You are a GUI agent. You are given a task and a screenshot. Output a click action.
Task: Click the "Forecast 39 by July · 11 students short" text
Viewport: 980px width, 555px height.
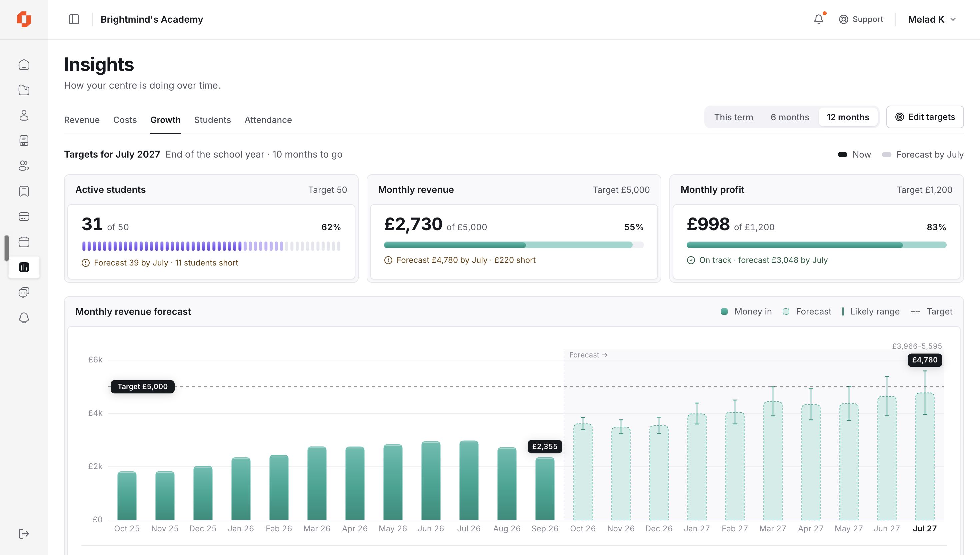click(166, 263)
